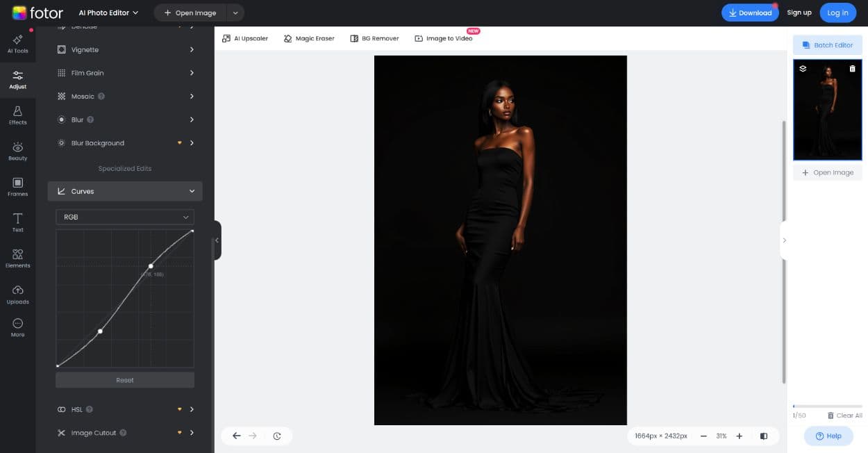Click the history icon in bottom bar
This screenshot has width=868, height=453.
pyautogui.click(x=277, y=436)
